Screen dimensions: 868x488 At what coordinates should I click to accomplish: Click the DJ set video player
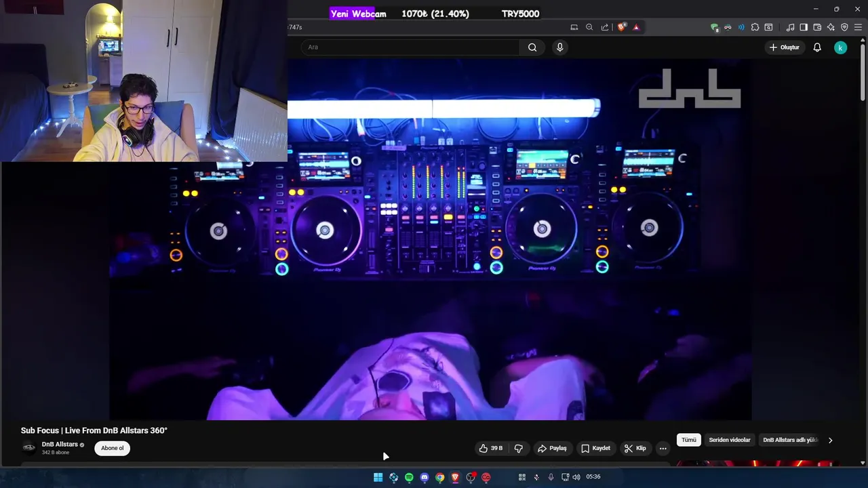coord(431,239)
